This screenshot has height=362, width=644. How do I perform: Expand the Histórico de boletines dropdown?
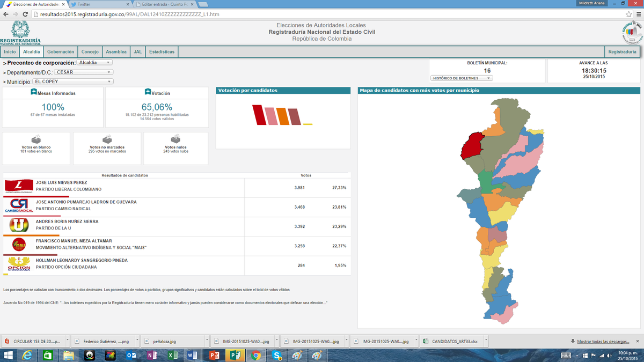pos(461,78)
